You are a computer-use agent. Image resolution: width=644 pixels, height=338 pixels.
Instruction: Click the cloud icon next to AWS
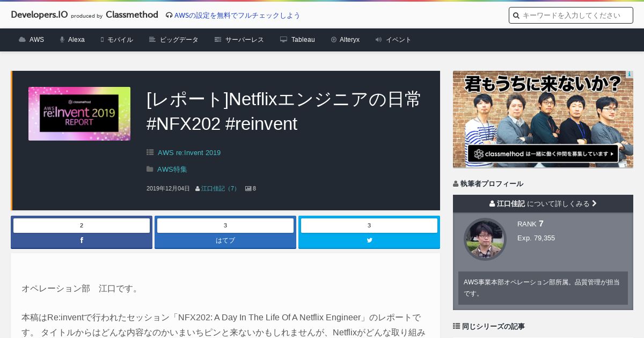[22, 40]
